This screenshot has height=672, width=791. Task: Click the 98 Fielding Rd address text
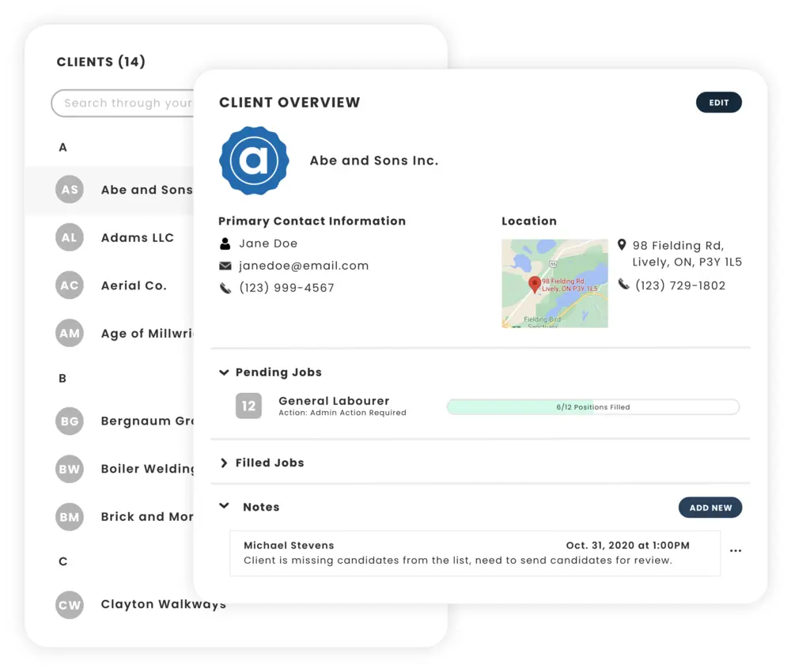tap(687, 254)
